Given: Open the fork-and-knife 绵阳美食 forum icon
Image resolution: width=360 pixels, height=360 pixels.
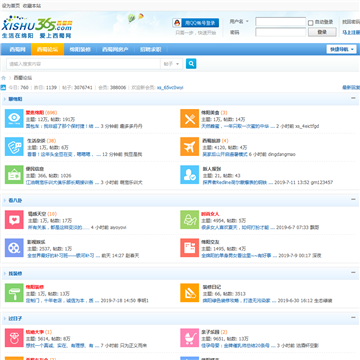Looking at the screenshot, I should [190, 118].
